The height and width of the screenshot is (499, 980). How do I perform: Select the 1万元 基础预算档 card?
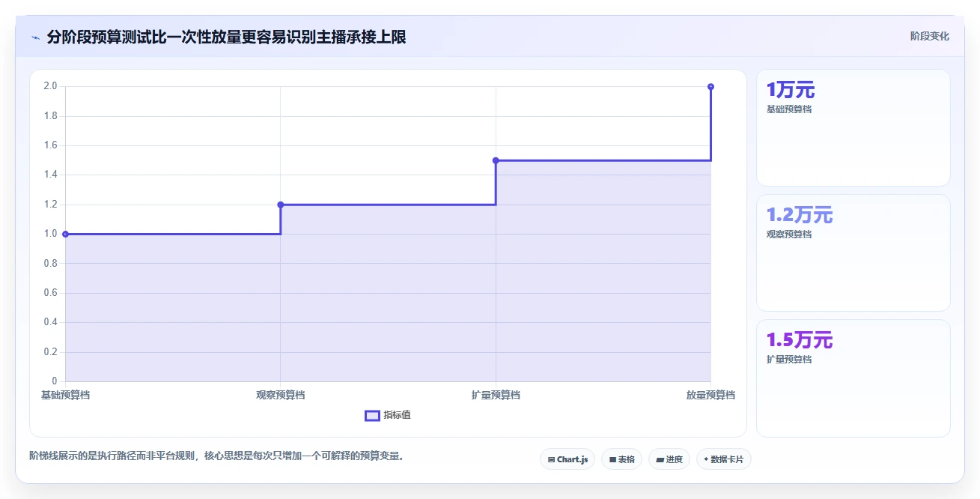tap(853, 127)
